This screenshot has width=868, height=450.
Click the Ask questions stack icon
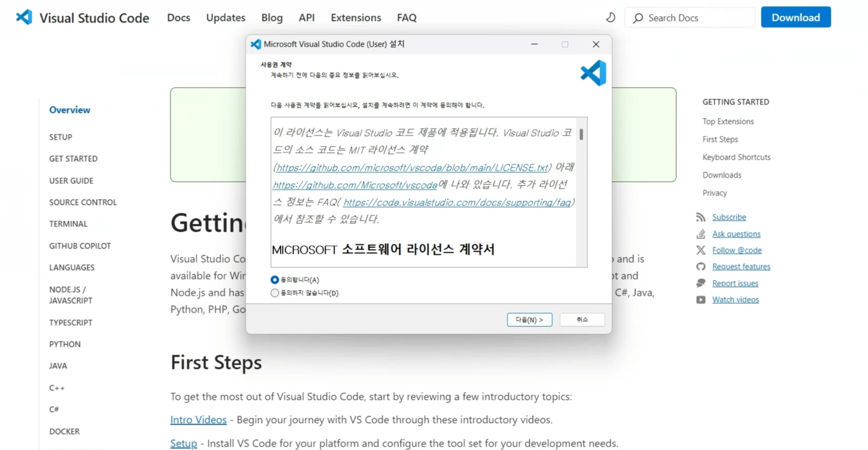(701, 234)
